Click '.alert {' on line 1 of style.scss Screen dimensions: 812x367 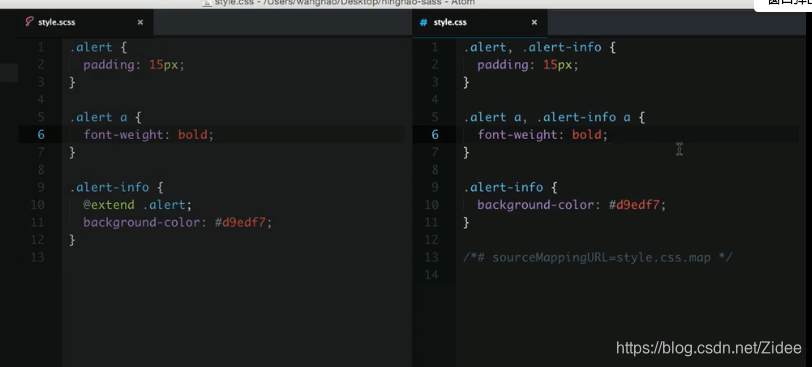pyautogui.click(x=98, y=47)
